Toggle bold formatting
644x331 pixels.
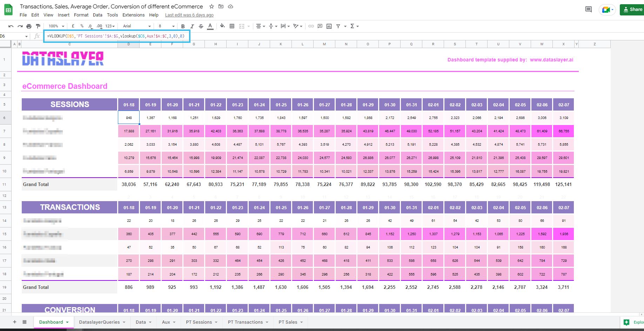(183, 26)
